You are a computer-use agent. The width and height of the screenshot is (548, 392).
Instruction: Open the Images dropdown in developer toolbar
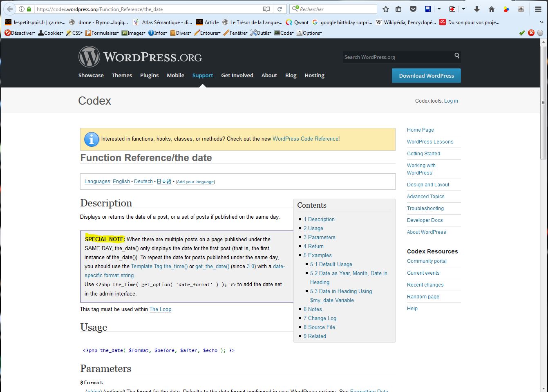[x=134, y=33]
